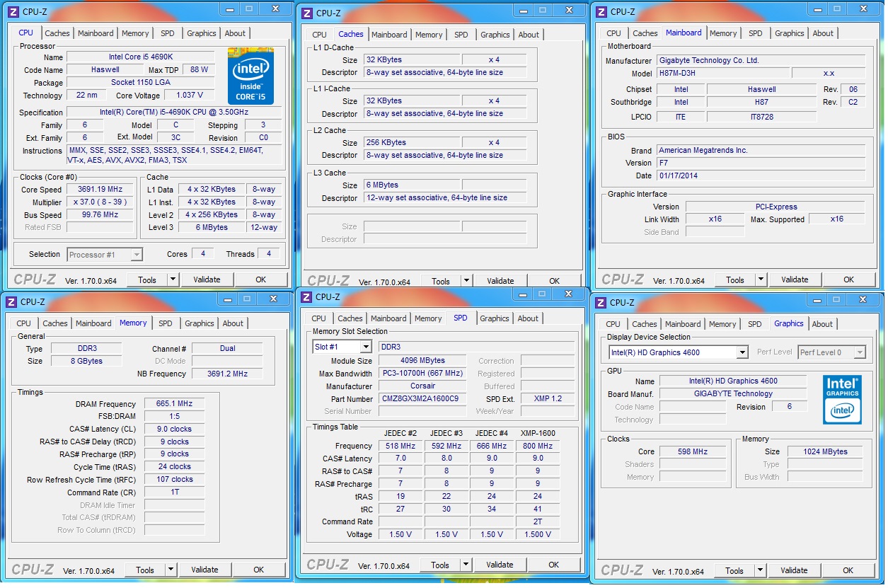The height and width of the screenshot is (588, 888).
Task: Click the Max Bandwidth PC3-10700H (667 MHz) field
Action: [423, 373]
